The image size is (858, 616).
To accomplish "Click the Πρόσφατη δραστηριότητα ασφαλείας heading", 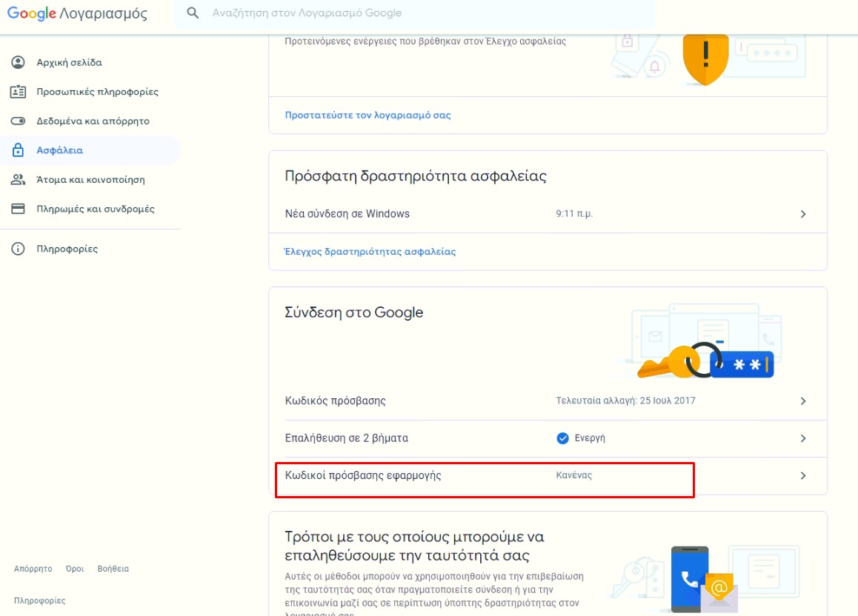I will pos(416,176).
